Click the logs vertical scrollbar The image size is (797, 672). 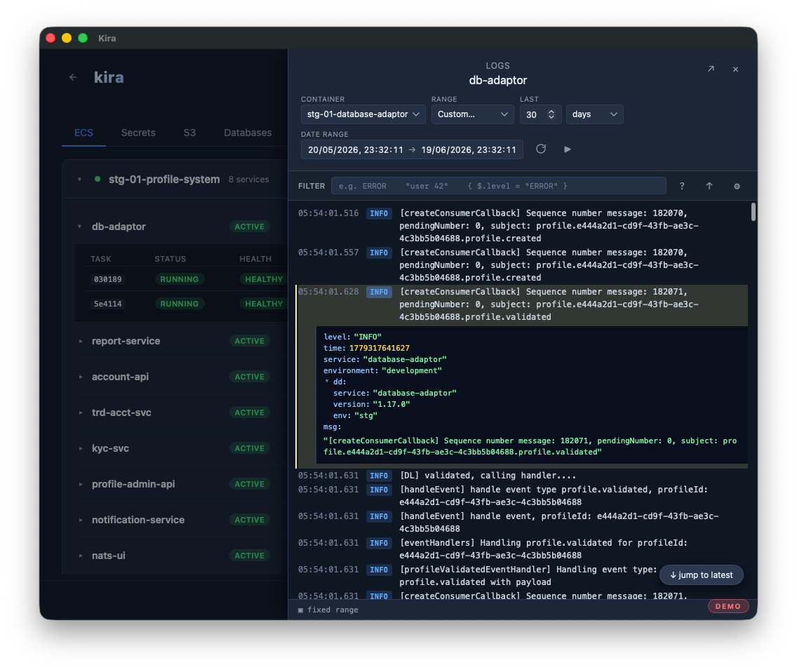[x=754, y=211]
